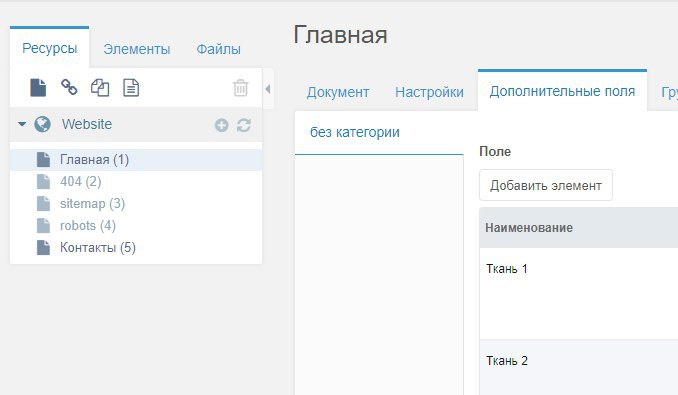Click the trash bin icon
The image size is (678, 395).
(240, 88)
